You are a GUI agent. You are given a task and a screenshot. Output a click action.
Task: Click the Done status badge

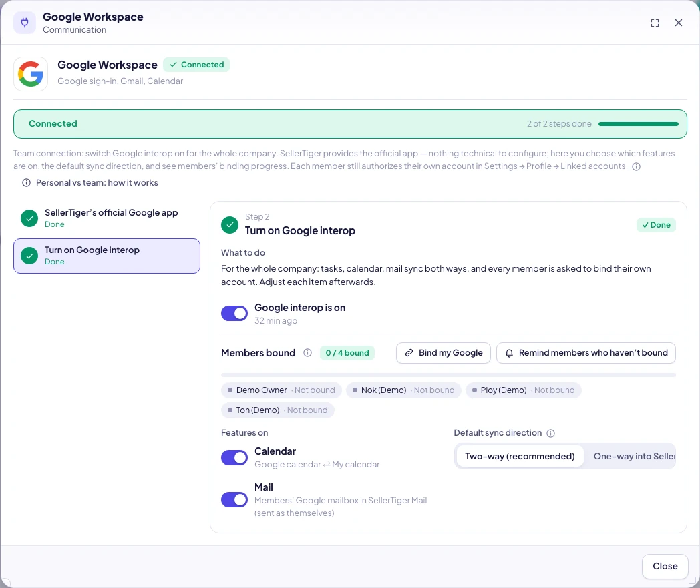point(656,225)
